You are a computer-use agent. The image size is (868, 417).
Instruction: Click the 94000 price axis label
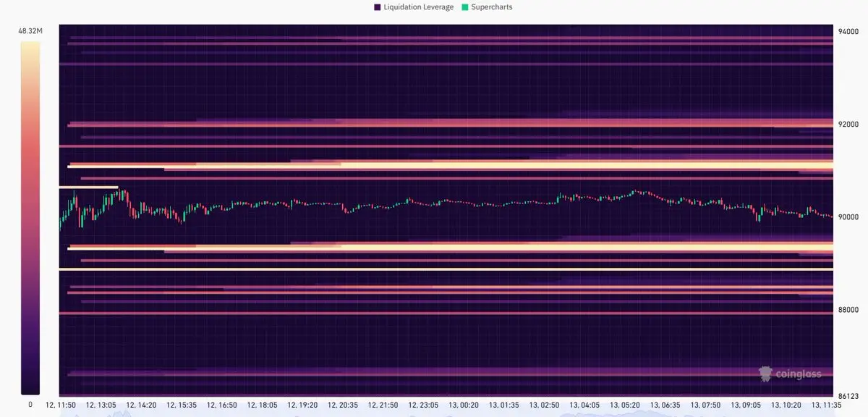(848, 32)
